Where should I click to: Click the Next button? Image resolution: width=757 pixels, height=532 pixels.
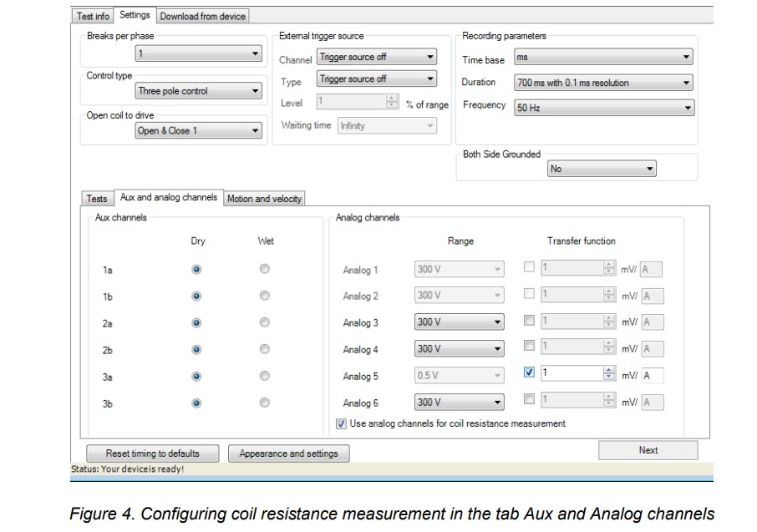point(648,450)
